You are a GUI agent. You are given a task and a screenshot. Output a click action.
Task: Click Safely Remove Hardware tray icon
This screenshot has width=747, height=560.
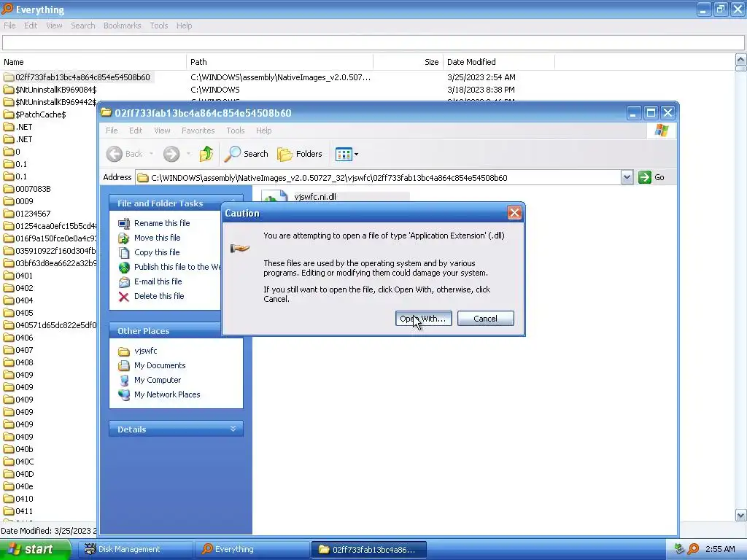tap(679, 549)
